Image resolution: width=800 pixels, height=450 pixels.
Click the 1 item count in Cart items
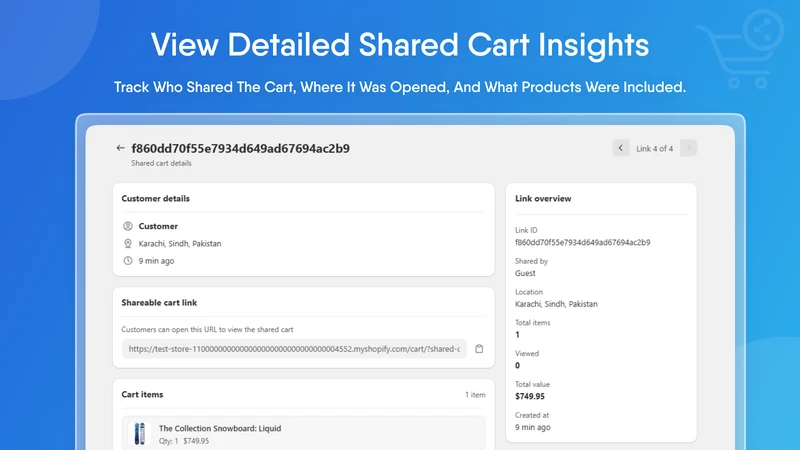pyautogui.click(x=475, y=394)
